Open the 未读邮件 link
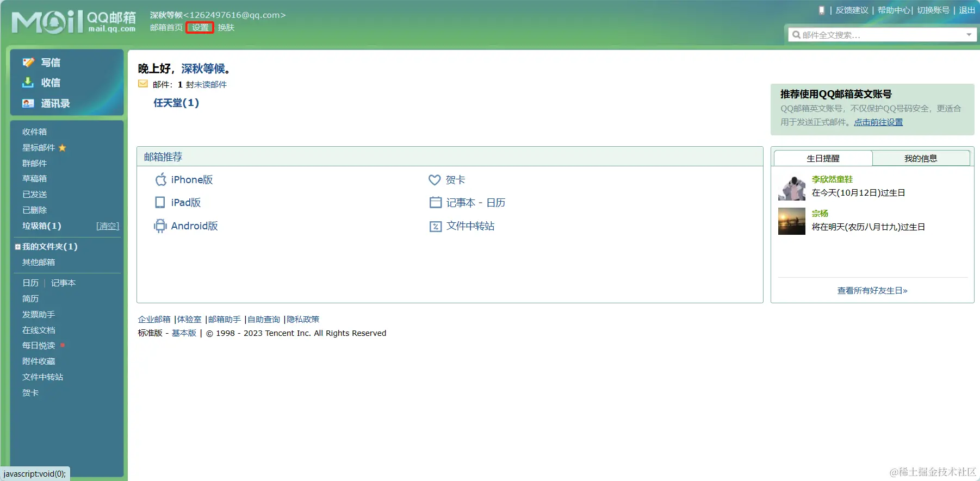 210,85
